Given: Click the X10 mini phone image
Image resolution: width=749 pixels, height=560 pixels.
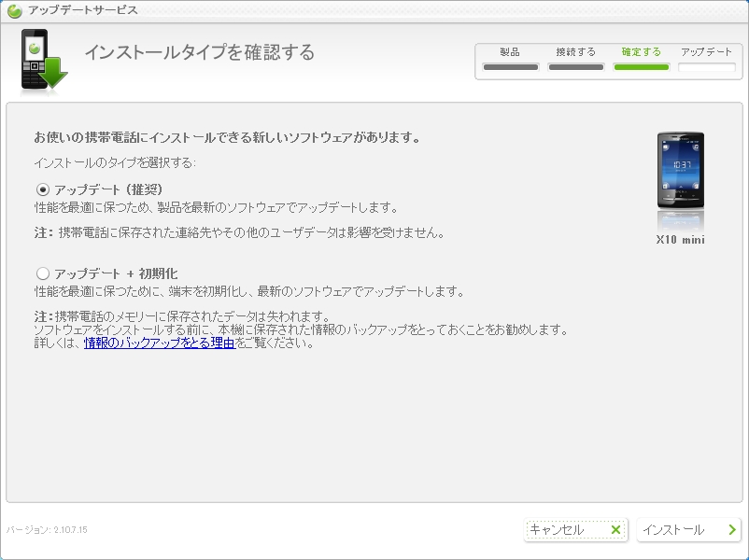Looking at the screenshot, I should click(x=680, y=172).
